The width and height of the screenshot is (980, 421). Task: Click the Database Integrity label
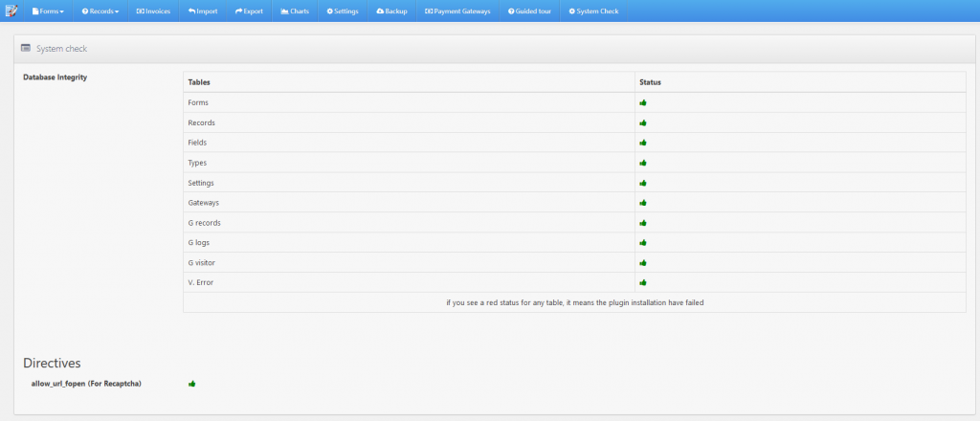coord(55,78)
